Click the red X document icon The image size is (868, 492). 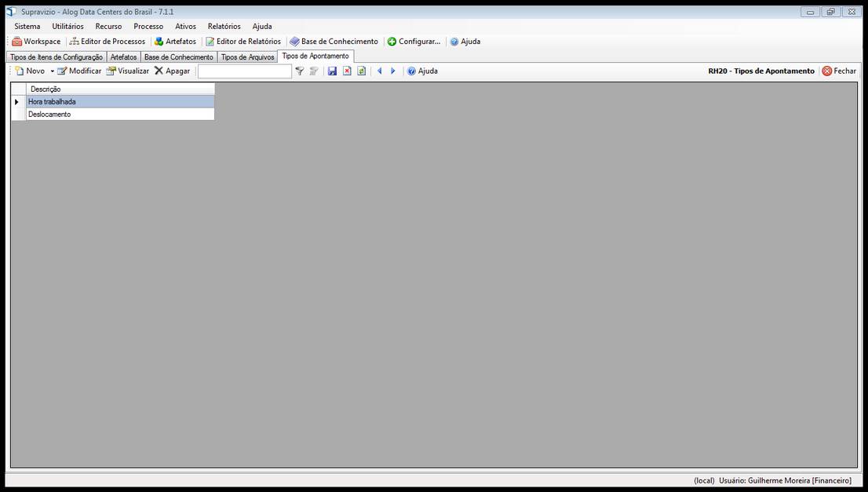(x=347, y=71)
